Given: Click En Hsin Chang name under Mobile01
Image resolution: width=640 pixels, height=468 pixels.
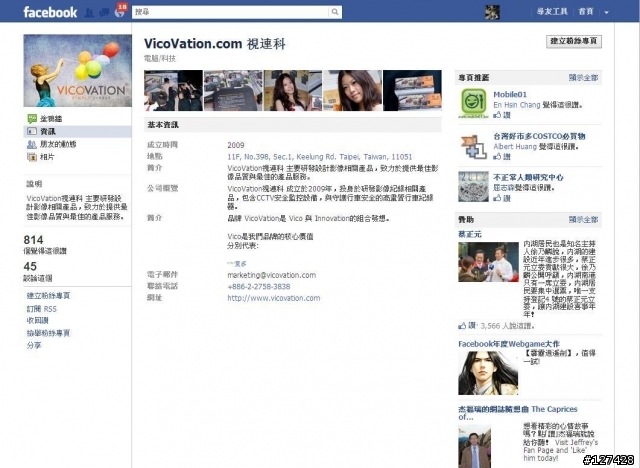Looking at the screenshot, I should [x=516, y=105].
